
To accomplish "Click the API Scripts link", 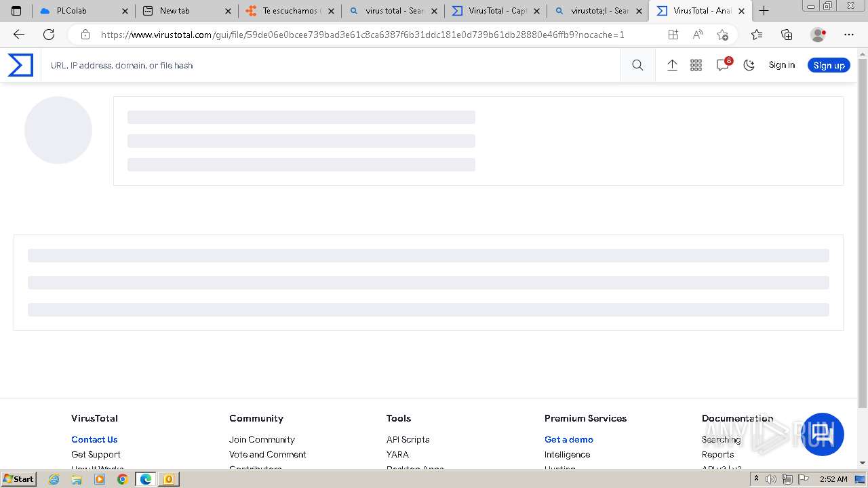I will click(x=408, y=439).
